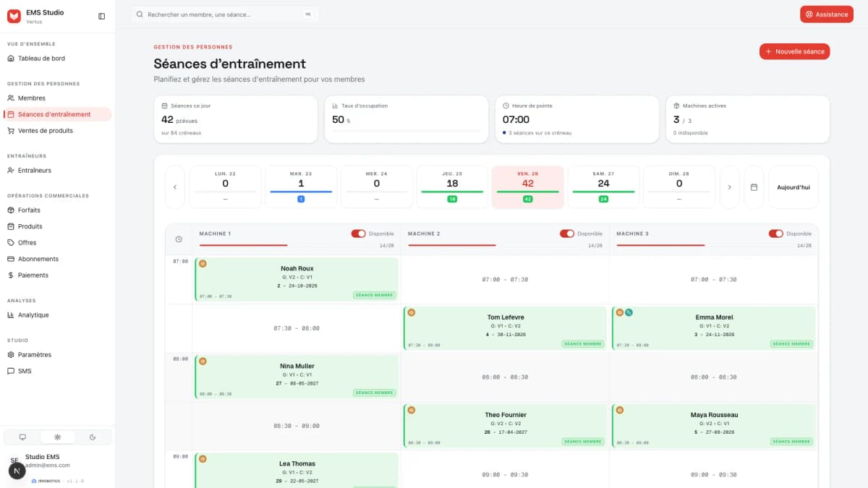Image resolution: width=868 pixels, height=488 pixels.
Task: Go to the next week arrow
Action: 729,187
